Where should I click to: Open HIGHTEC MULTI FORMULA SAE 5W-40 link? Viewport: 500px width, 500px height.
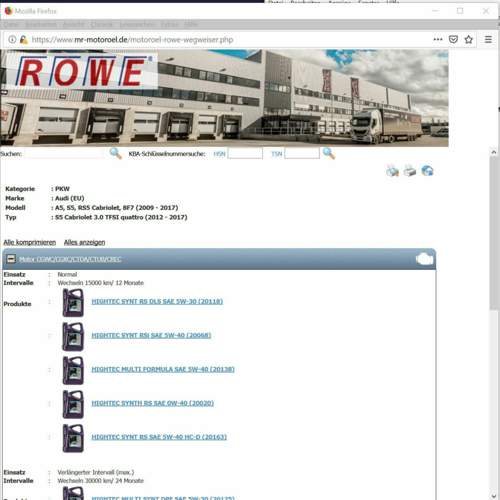point(163,369)
